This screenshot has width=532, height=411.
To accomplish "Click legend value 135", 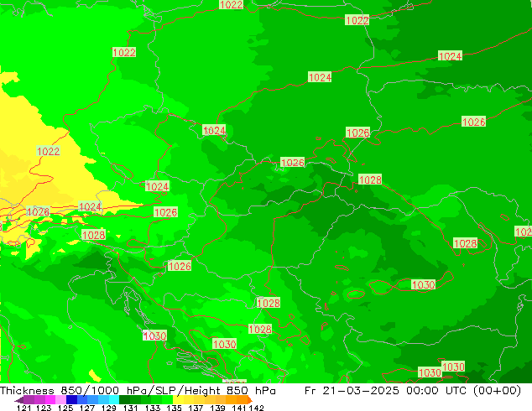I will [174, 408].
